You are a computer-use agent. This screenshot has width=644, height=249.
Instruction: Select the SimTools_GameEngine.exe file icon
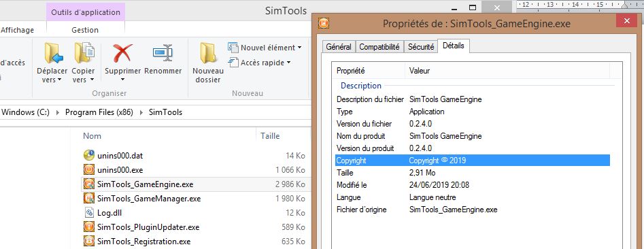(88, 184)
